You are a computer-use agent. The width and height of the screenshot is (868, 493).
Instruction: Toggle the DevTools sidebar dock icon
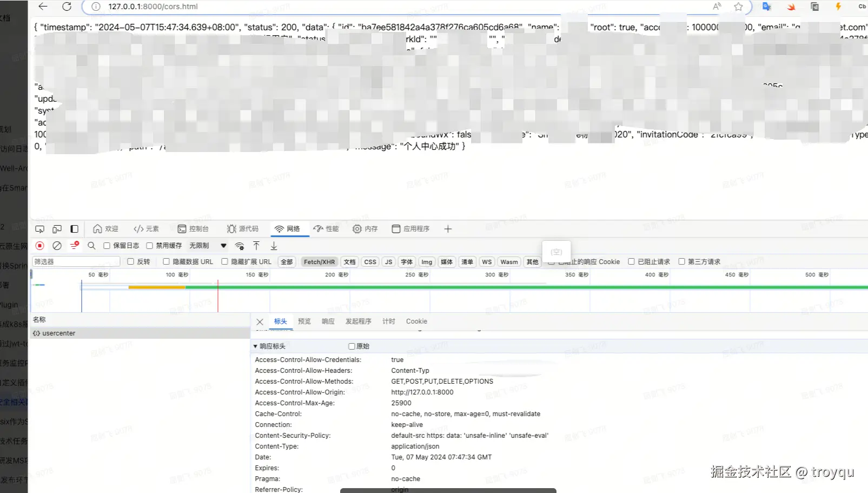coord(75,229)
